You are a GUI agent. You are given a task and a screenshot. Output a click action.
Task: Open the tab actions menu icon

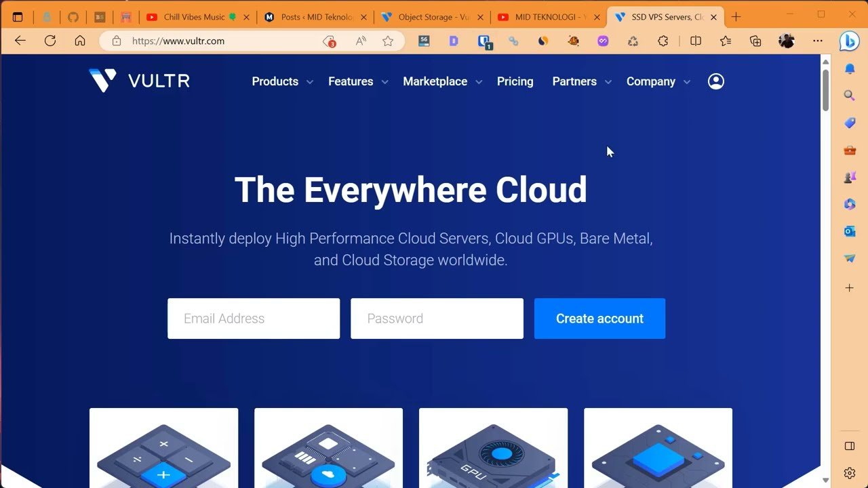18,17
